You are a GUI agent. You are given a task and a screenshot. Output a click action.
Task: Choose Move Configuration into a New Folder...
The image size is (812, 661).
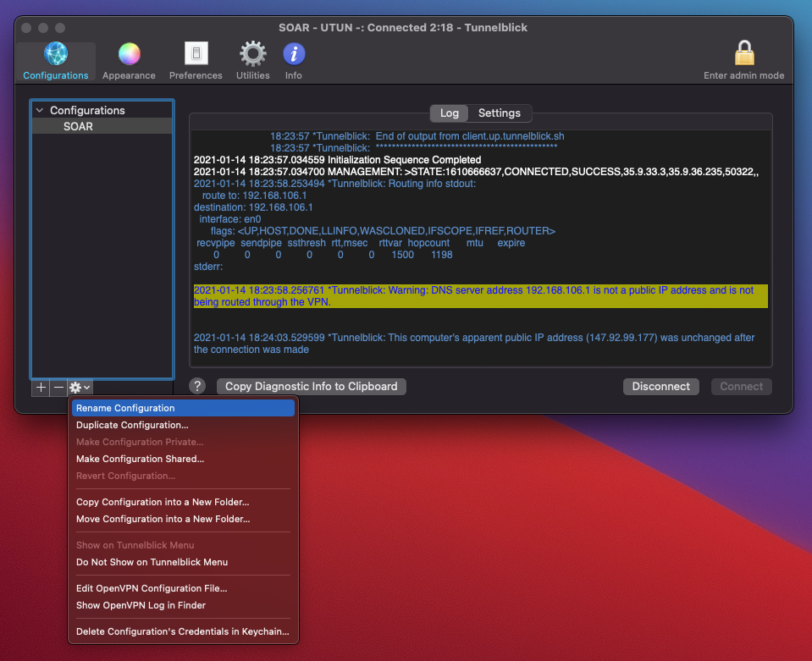[184, 519]
